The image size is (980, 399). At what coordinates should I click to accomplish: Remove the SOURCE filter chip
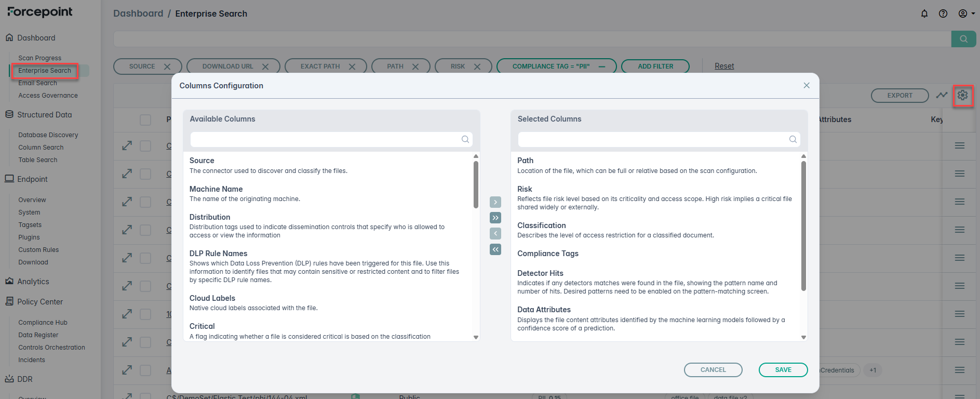(x=167, y=66)
